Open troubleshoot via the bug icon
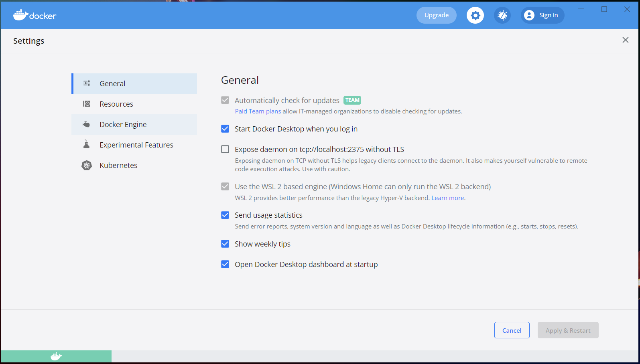 (x=502, y=15)
